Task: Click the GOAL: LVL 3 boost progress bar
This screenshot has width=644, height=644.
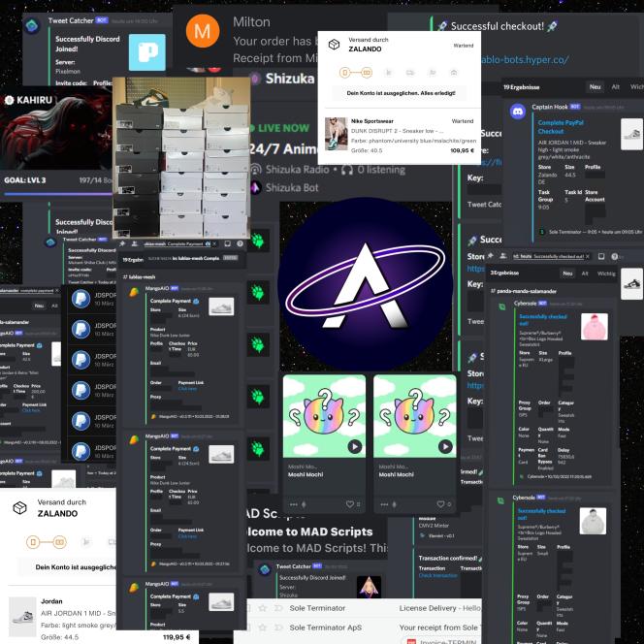Action: pos(56,194)
